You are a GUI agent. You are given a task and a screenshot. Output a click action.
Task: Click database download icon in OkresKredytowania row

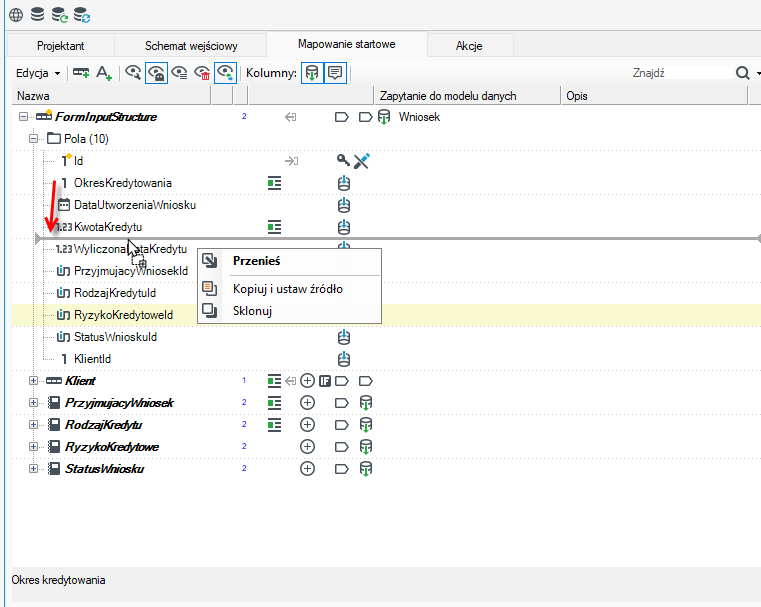pos(344,183)
